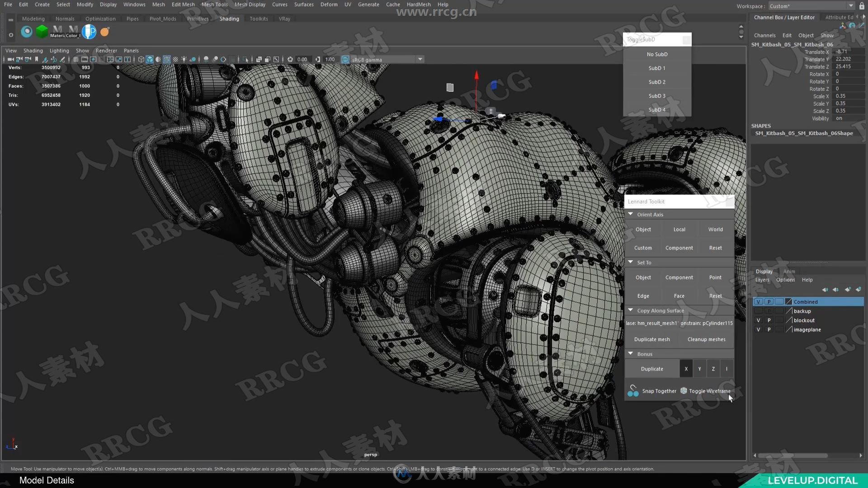This screenshot has width=868, height=488.
Task: Select the Normals tool icon
Action: tap(64, 19)
